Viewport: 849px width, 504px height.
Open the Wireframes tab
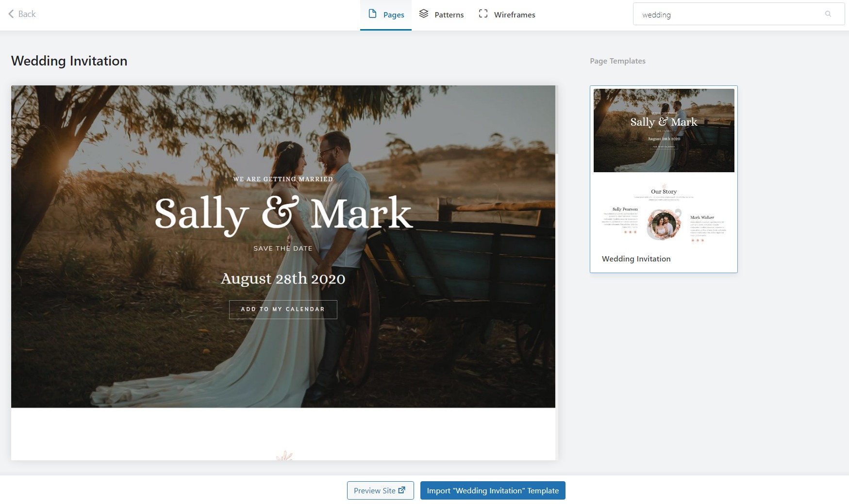click(514, 15)
